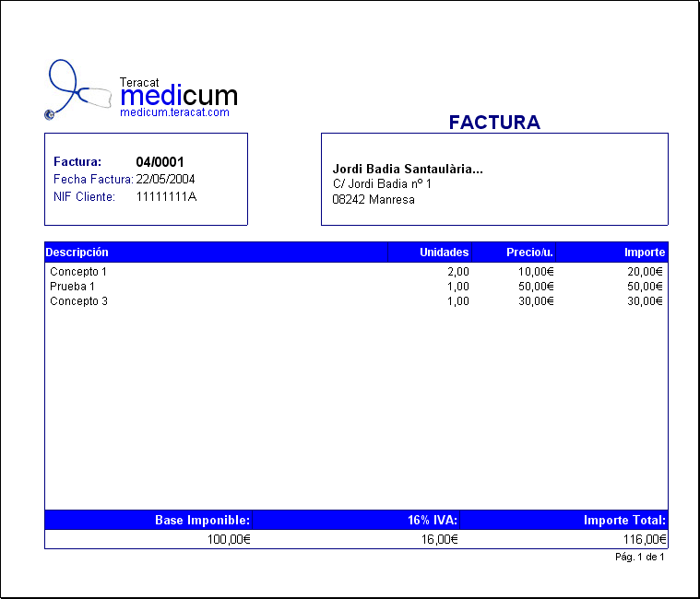Click the Base Imponible: footer label
The image size is (700, 599).
click(202, 520)
